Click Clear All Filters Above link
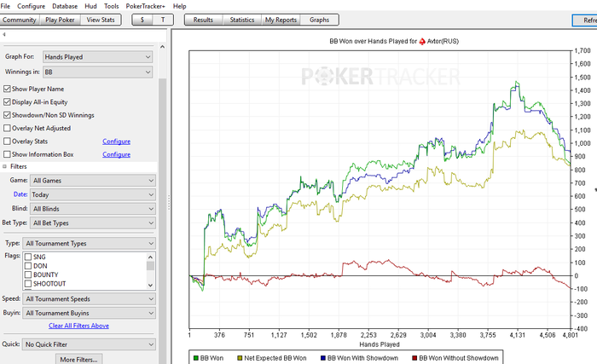This screenshot has width=597, height=364. (78, 326)
